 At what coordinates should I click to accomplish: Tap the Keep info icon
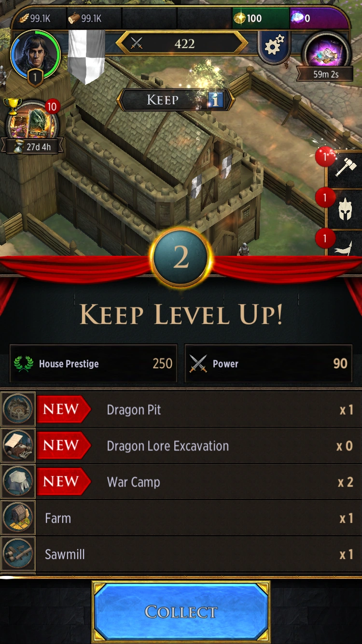click(215, 100)
